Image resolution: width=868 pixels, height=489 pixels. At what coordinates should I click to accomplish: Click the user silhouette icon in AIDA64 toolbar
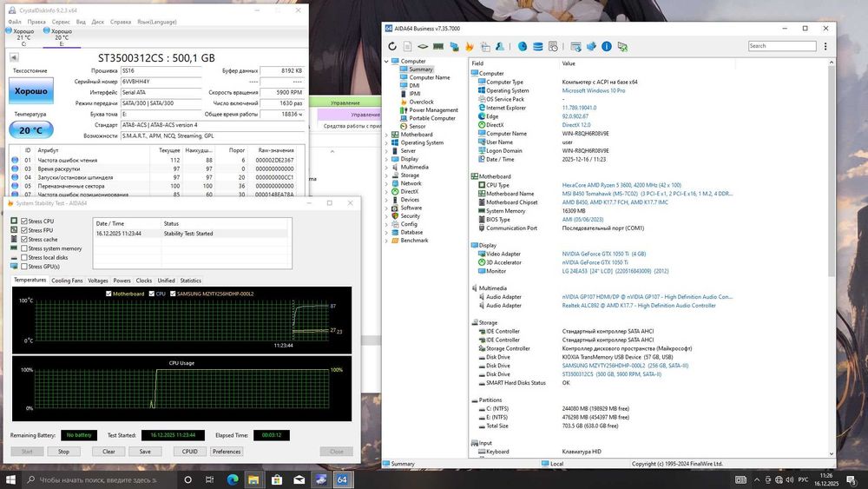pos(500,47)
